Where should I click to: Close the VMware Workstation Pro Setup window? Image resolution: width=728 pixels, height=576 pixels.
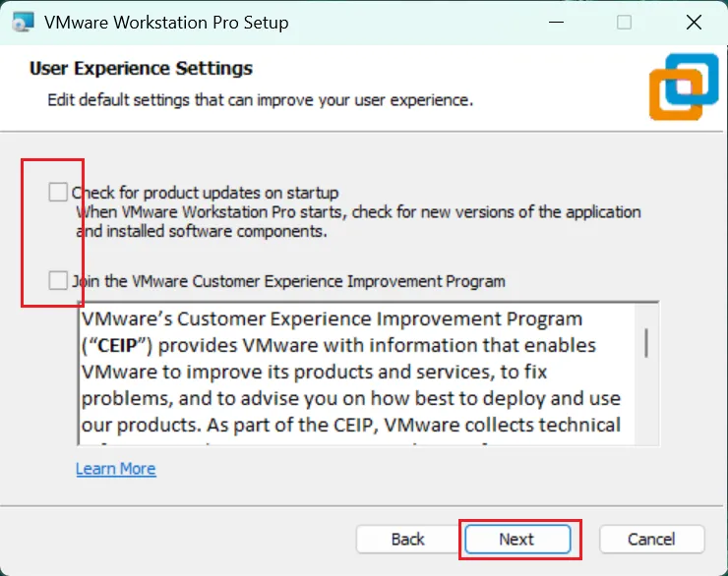click(x=694, y=22)
